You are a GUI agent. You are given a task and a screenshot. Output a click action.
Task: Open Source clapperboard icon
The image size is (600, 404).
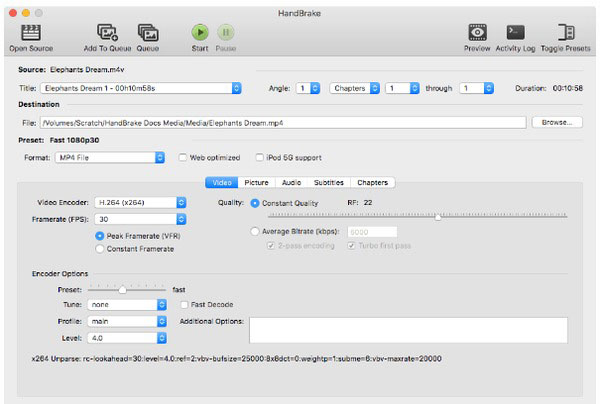31,33
